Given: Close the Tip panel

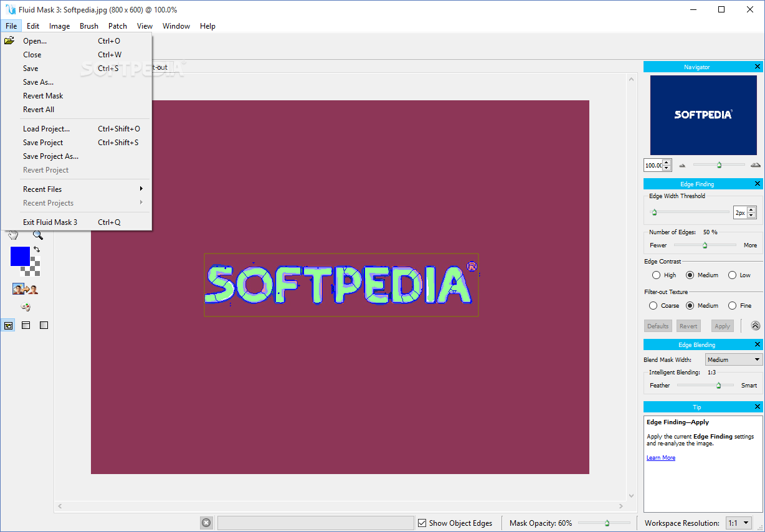Looking at the screenshot, I should click(758, 407).
